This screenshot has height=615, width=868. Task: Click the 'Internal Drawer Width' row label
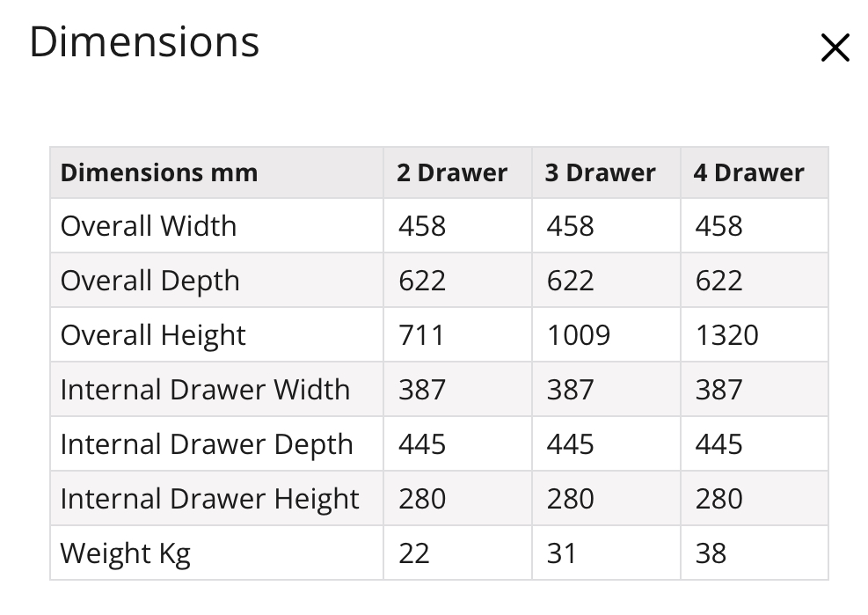[x=206, y=390]
